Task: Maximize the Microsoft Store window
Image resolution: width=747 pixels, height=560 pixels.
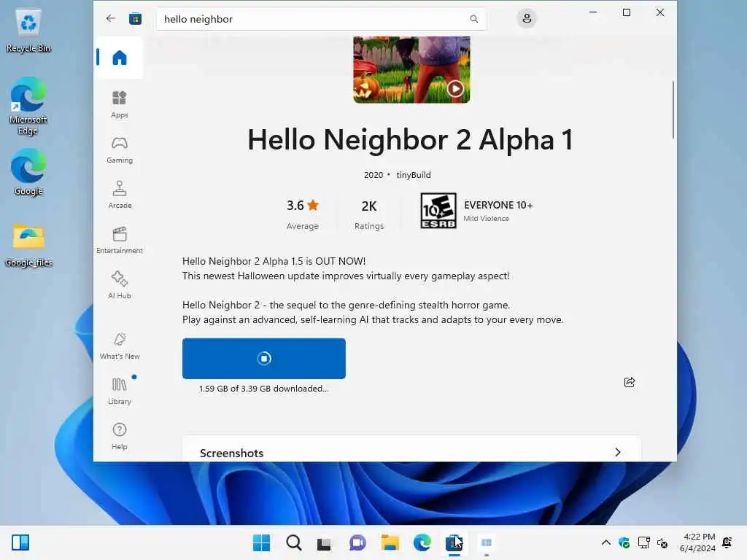Action: 627,12
